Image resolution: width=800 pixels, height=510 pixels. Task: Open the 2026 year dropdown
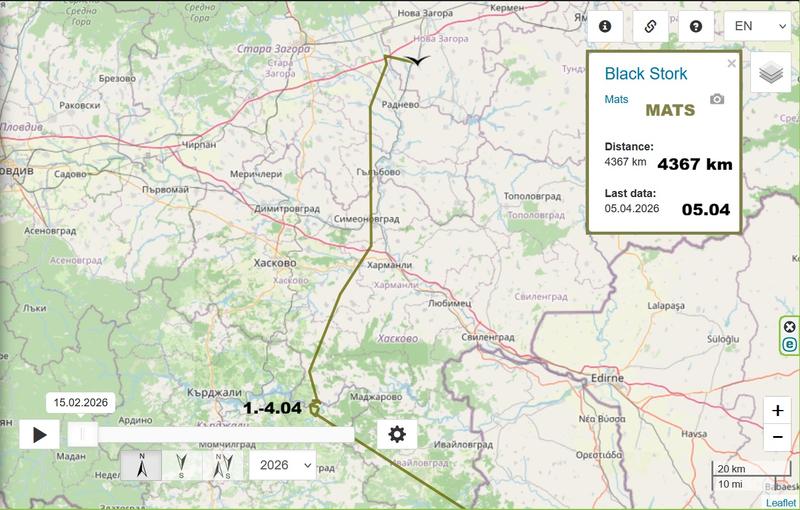283,465
